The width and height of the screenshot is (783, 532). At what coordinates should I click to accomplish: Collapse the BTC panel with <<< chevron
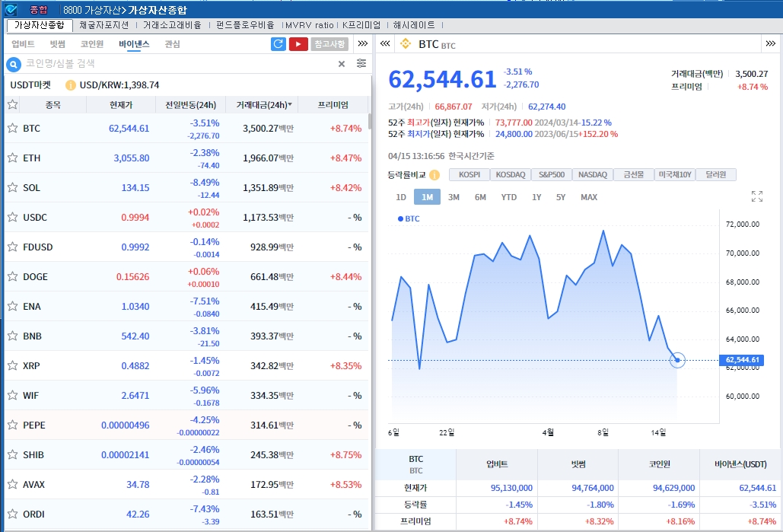(385, 43)
